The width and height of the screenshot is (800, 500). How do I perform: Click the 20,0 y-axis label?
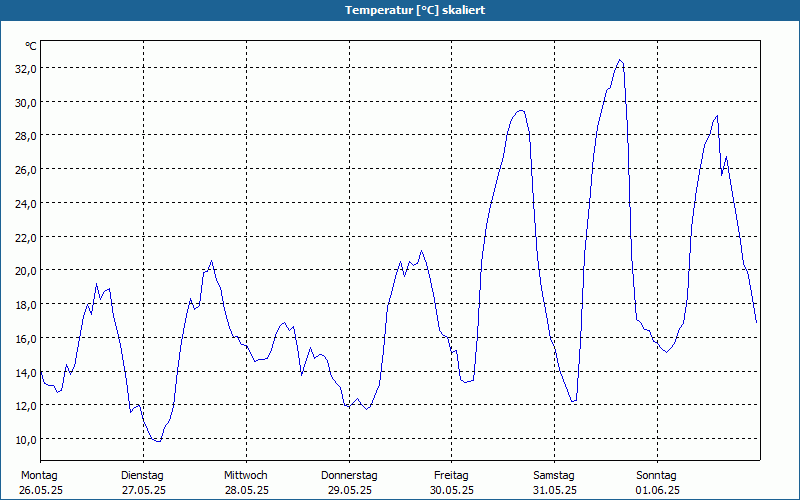click(x=26, y=270)
